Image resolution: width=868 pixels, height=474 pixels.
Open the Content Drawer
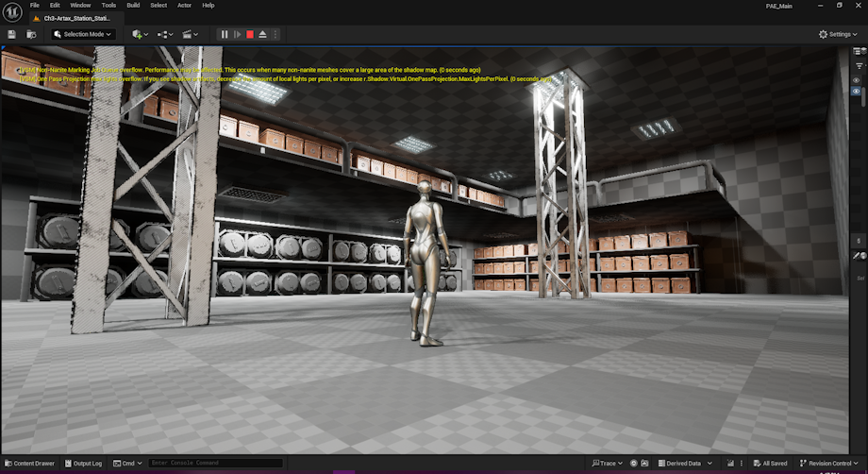[x=28, y=464]
